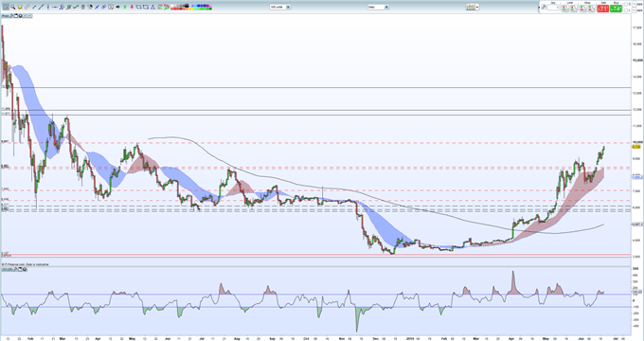
Task: Select the ruler measuring tool
Action: (27, 7)
